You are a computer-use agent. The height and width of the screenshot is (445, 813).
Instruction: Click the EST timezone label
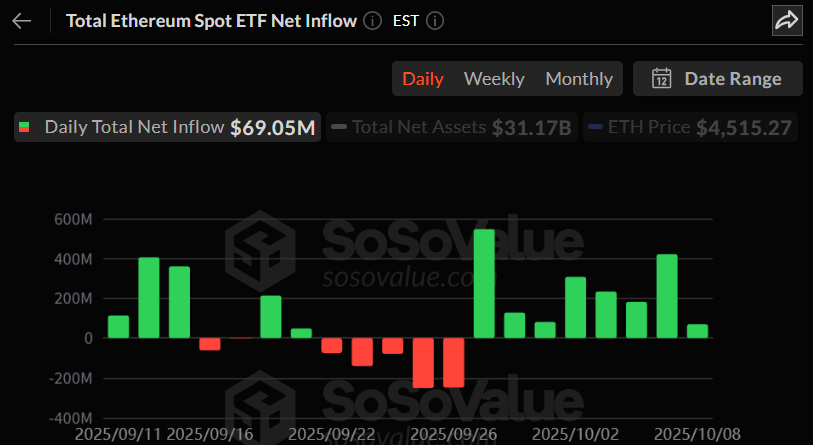[404, 21]
